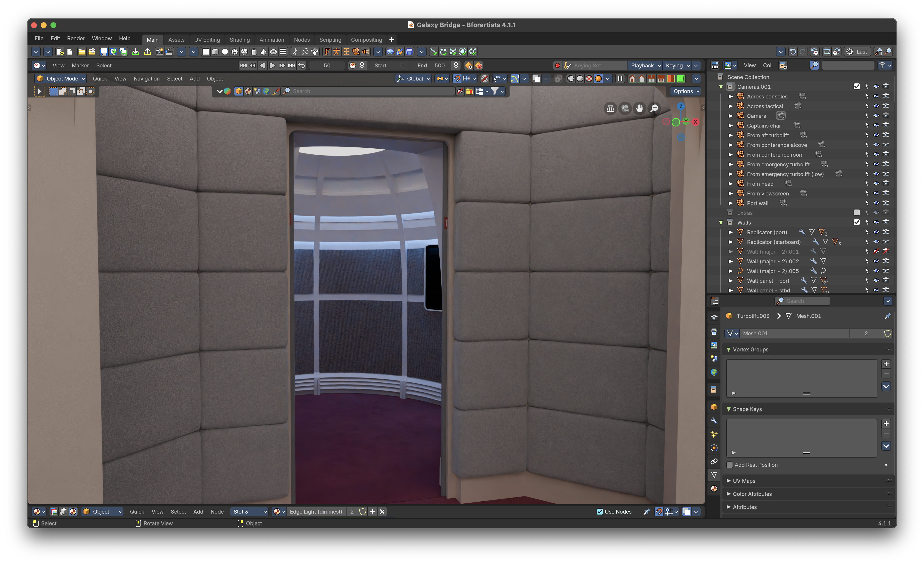The image size is (924, 564).
Task: Toggle snapping magnet in viewport header
Action: coord(457,79)
